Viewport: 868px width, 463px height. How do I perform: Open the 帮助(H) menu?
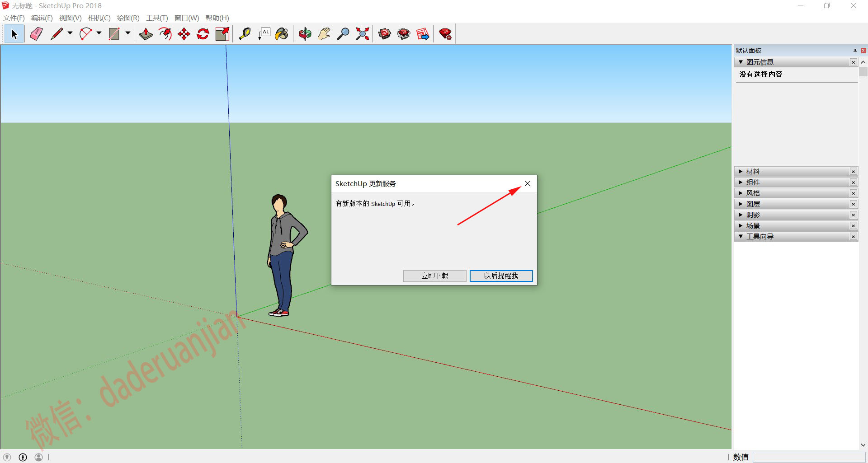pyautogui.click(x=217, y=18)
